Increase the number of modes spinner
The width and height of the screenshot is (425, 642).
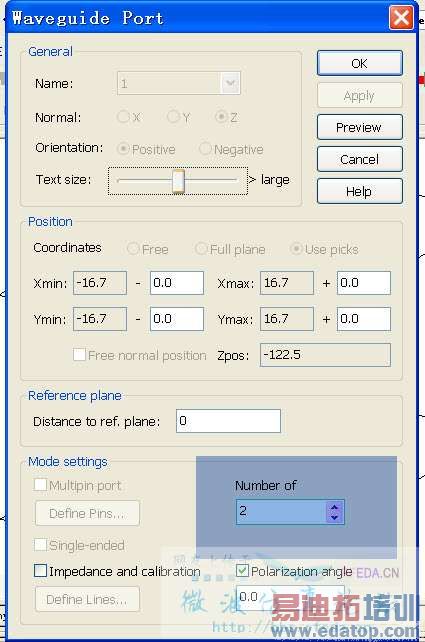[335, 507]
